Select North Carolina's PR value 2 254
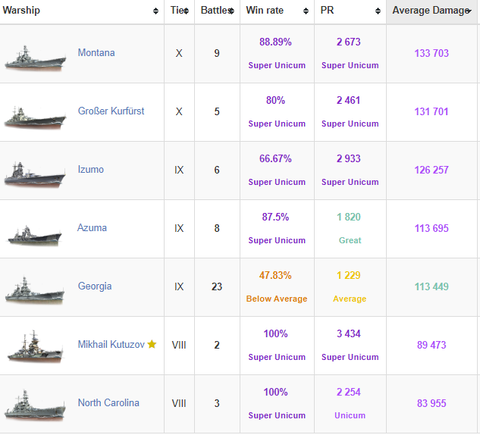 click(x=349, y=392)
